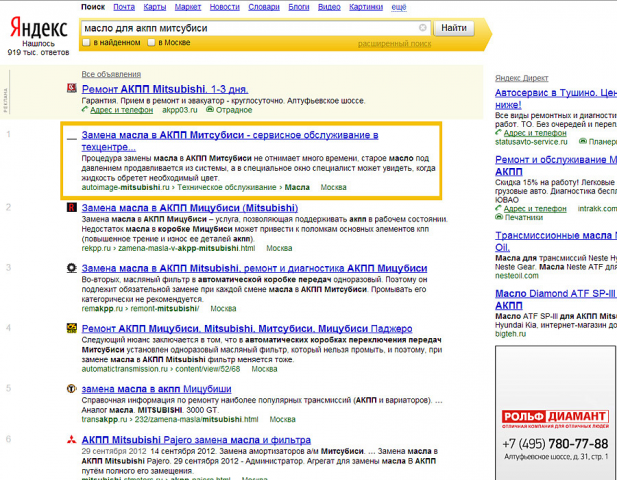Click 'Печатники' metro label in side ad
Screen dimensions: 617x480
(523, 217)
